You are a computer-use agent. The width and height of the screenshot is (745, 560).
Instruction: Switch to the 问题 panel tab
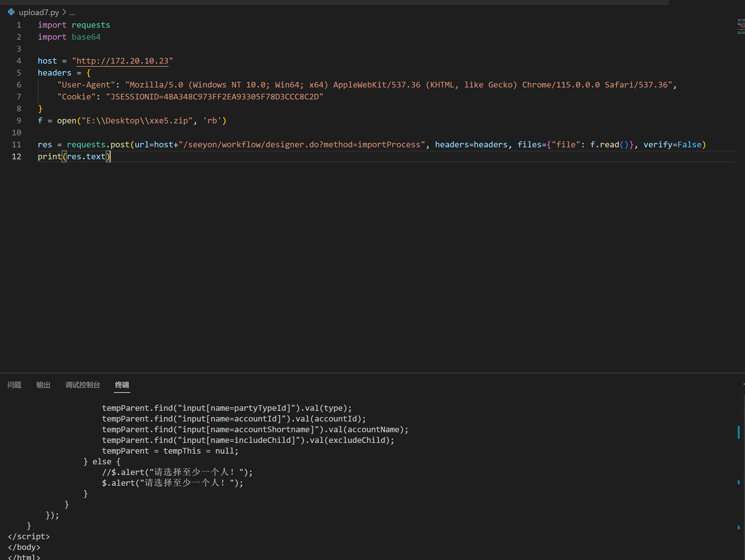(x=14, y=385)
